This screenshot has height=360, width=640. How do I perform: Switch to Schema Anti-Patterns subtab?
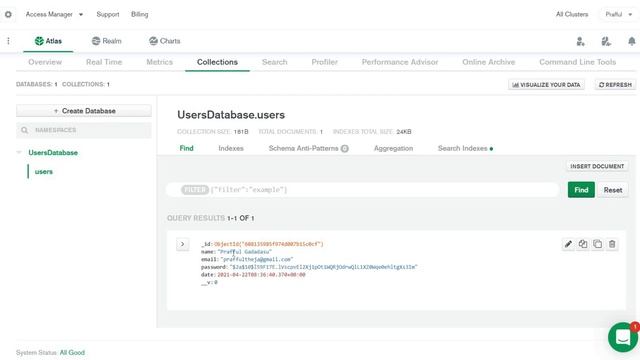point(308,148)
